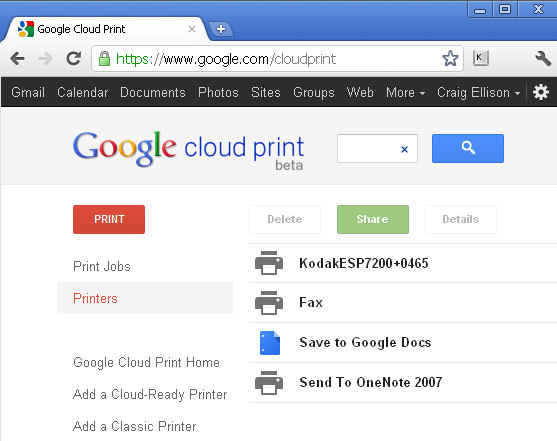557x441 pixels.
Task: Clear search box with the x icon
Action: pos(404,149)
